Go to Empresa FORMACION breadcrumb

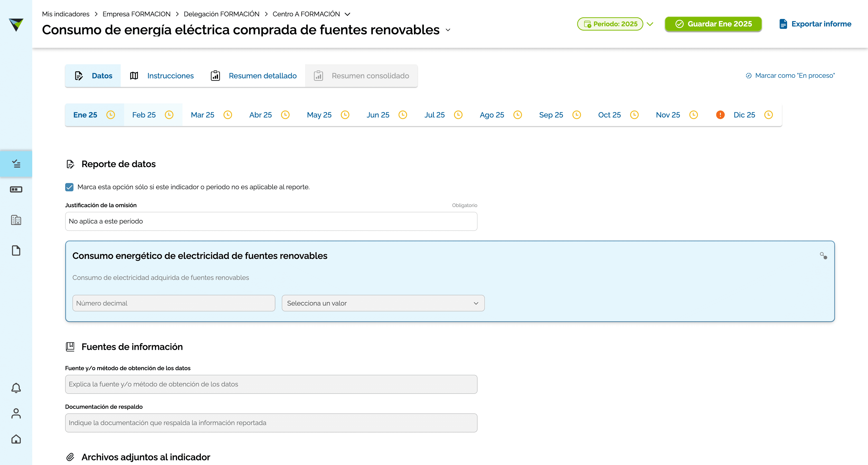pos(137,14)
